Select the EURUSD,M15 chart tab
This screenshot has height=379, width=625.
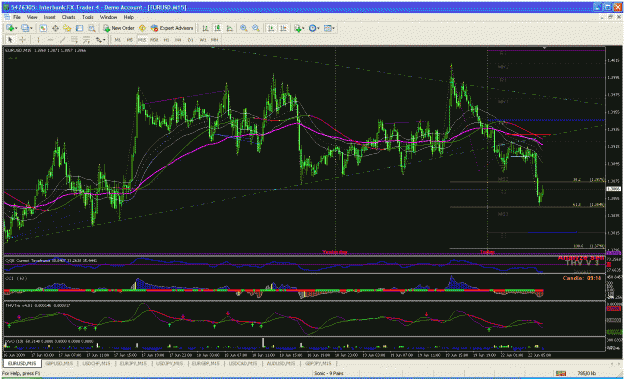(22, 363)
